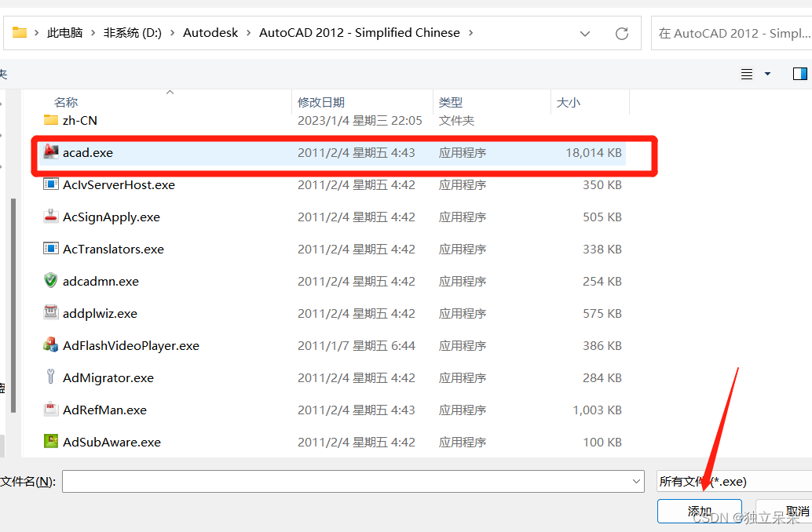Click the navigation pane vertical scrollbar
The width and height of the screenshot is (812, 532).
(x=13, y=305)
